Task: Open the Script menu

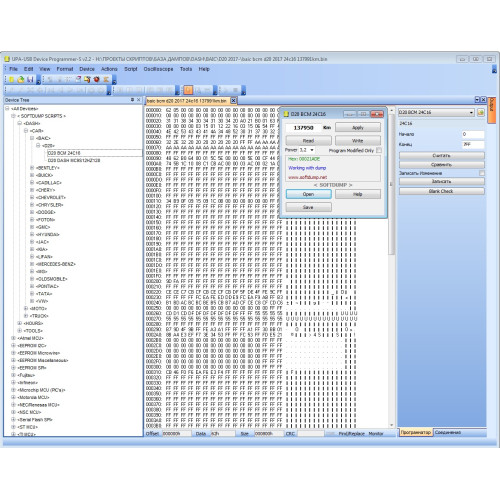Action: point(131,69)
